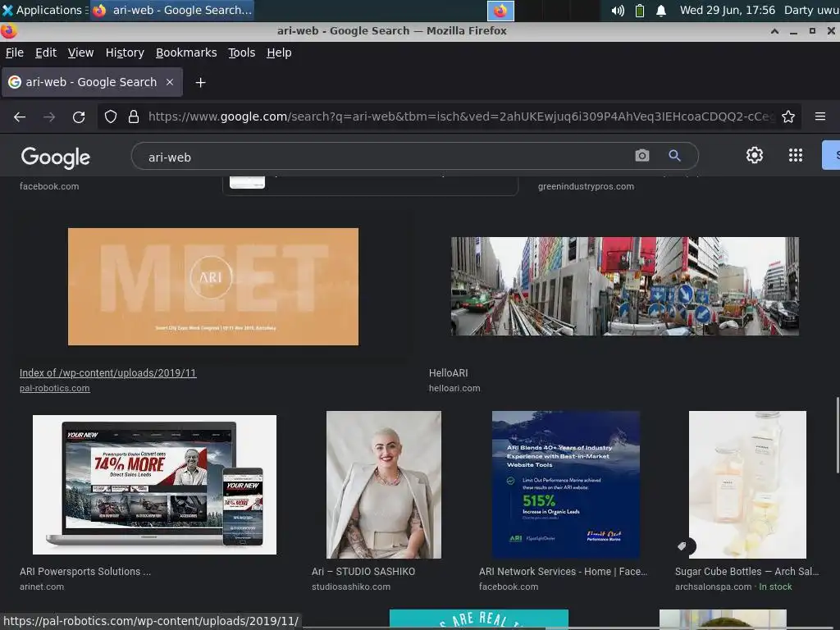Viewport: 840px width, 630px height.
Task: Open the HelloARI result title
Action: pos(449,373)
